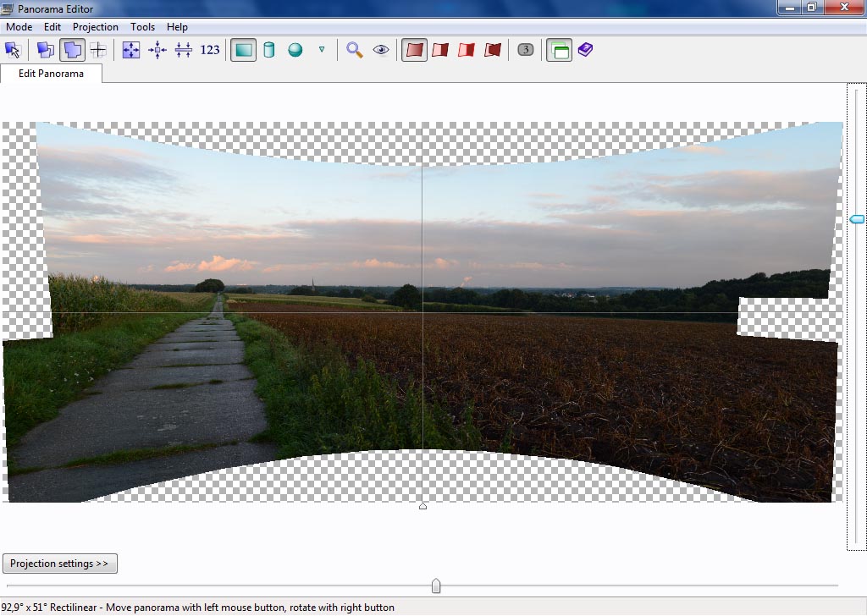Select the Edit Panorama tab
This screenshot has height=616, width=867.
pyautogui.click(x=51, y=74)
